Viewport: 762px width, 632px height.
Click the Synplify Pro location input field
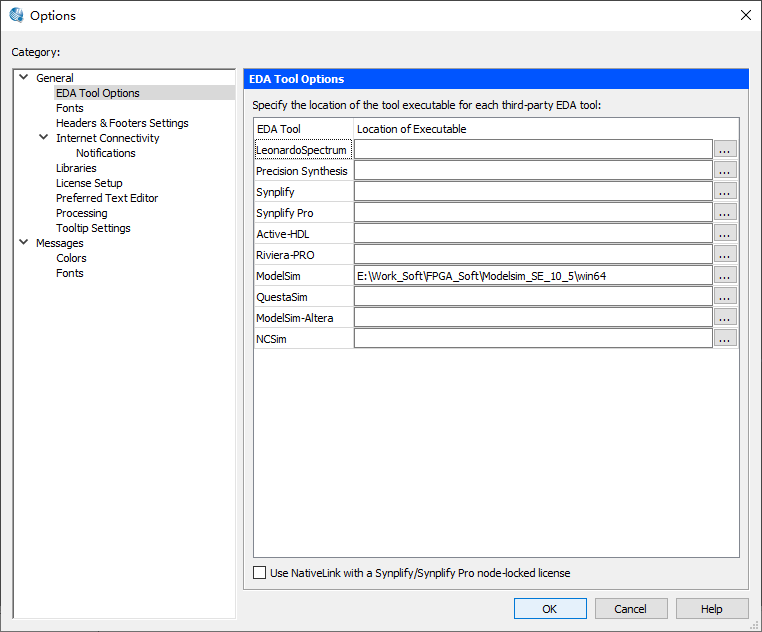533,212
